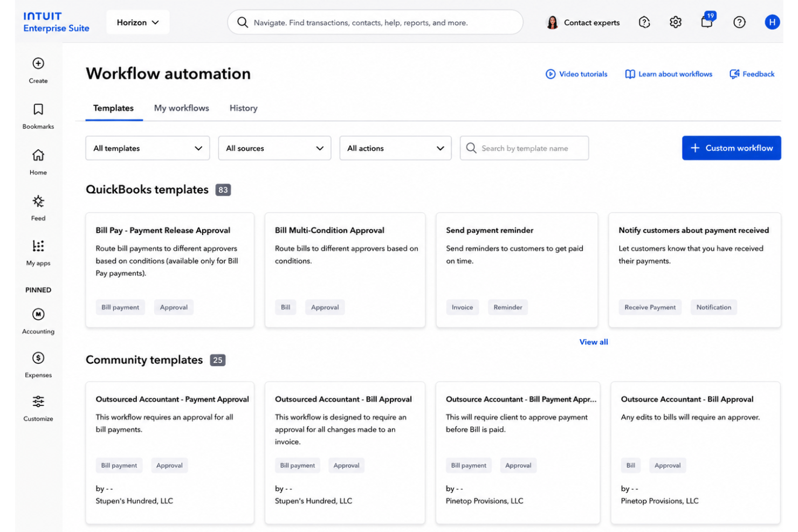Click the 25 count badge
Viewport: 798px width, 532px height.
click(x=217, y=360)
